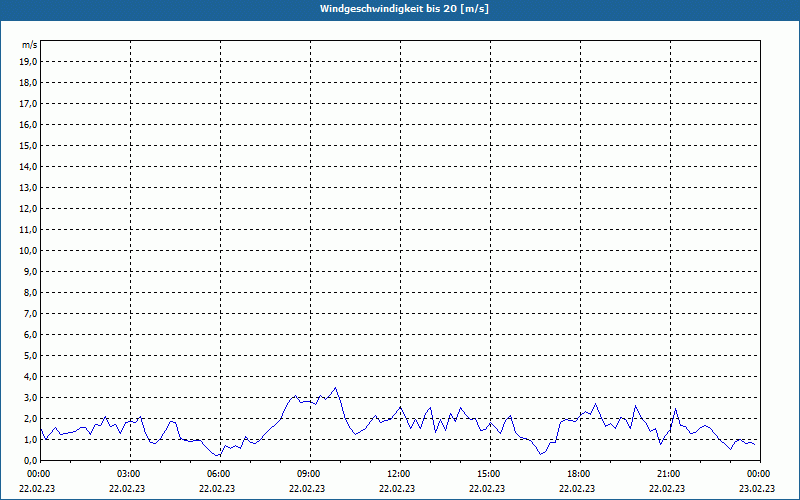This screenshot has width=800, height=500.
Task: Click the 1,0 y-axis value
Action: pyautogui.click(x=30, y=439)
